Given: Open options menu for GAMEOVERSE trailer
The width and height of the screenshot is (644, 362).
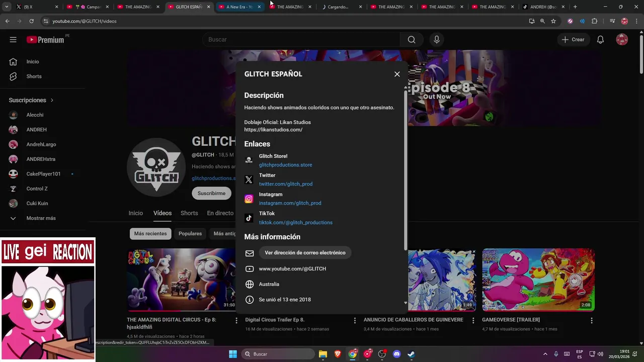Looking at the screenshot, I should [x=592, y=320].
